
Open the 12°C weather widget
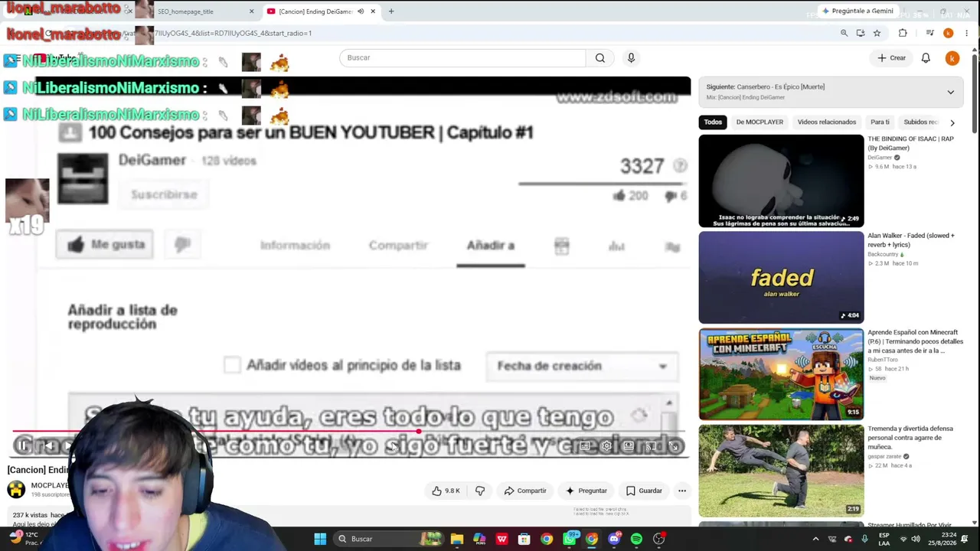[27, 539]
